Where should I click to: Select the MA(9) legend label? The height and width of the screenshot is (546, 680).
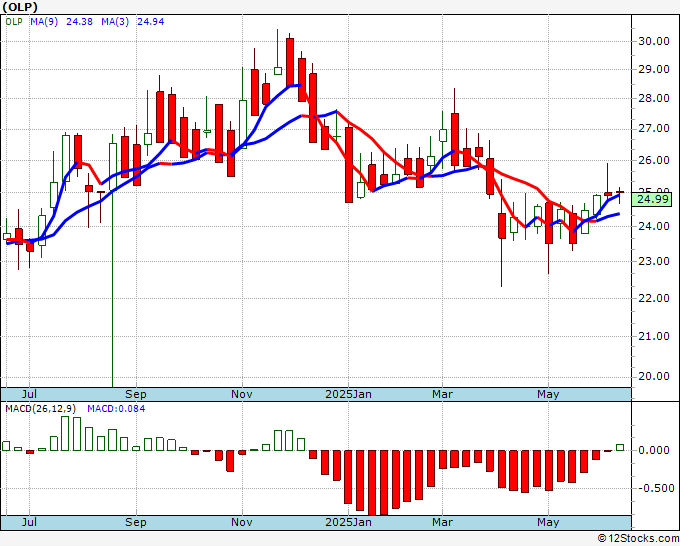pos(44,22)
